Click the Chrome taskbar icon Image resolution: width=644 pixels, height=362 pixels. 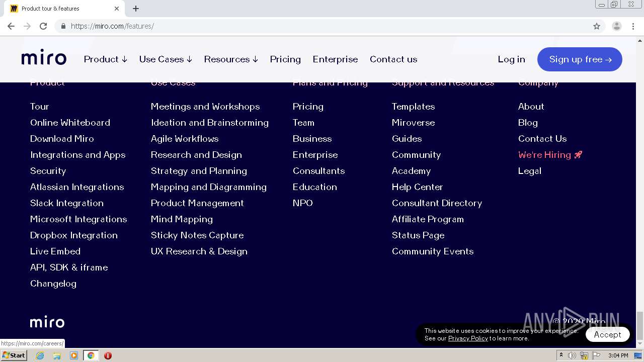click(x=91, y=355)
